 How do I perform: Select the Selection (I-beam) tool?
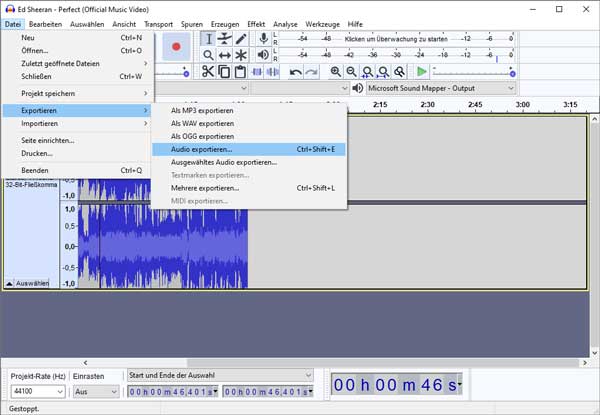point(208,39)
